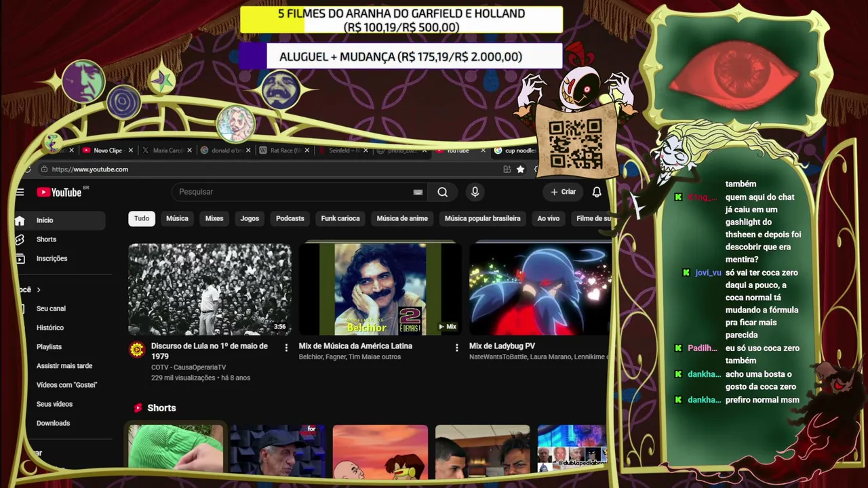This screenshot has height=488, width=868.
Task: Close the donald o'br browser tab
Action: 248,150
